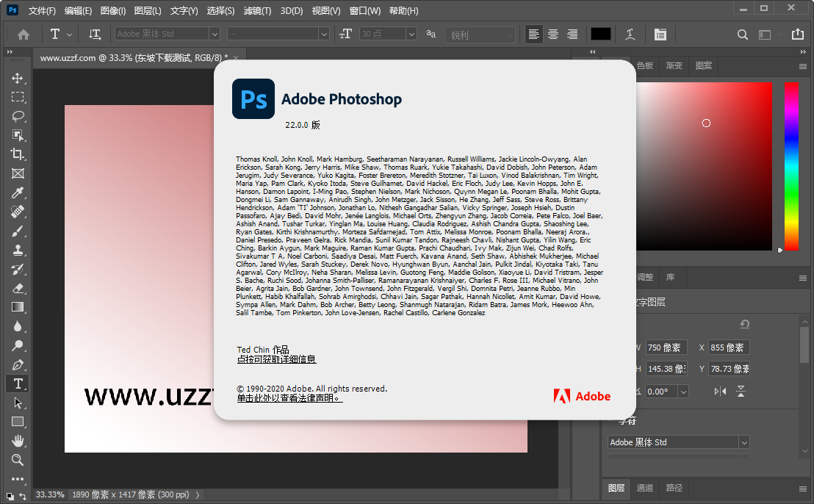
Task: Select the Brush tool
Action: pyautogui.click(x=18, y=231)
